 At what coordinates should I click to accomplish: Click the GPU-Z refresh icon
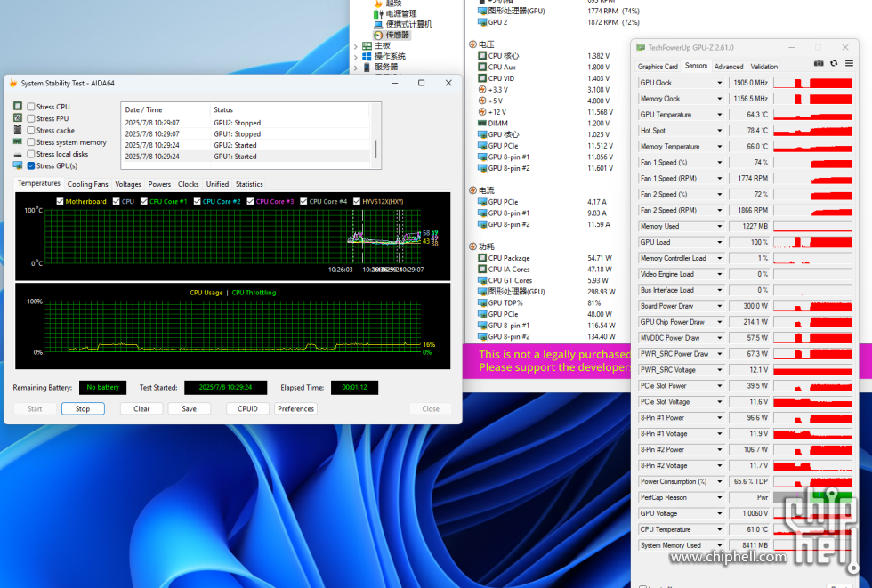pyautogui.click(x=834, y=63)
